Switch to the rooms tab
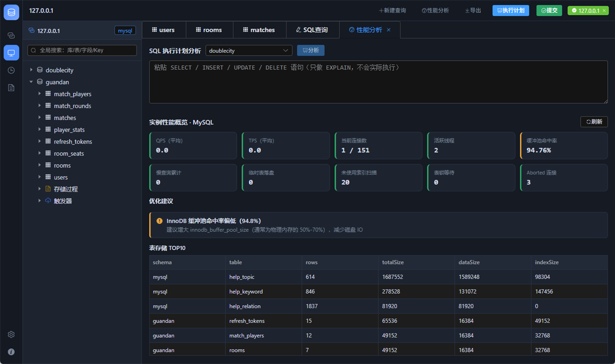615x364 pixels. [x=209, y=30]
